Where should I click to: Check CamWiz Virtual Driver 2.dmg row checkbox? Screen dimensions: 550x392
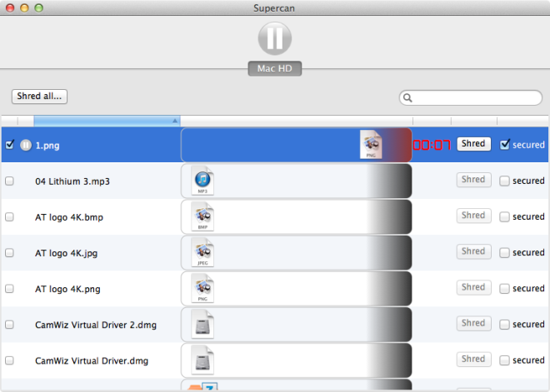tap(9, 325)
